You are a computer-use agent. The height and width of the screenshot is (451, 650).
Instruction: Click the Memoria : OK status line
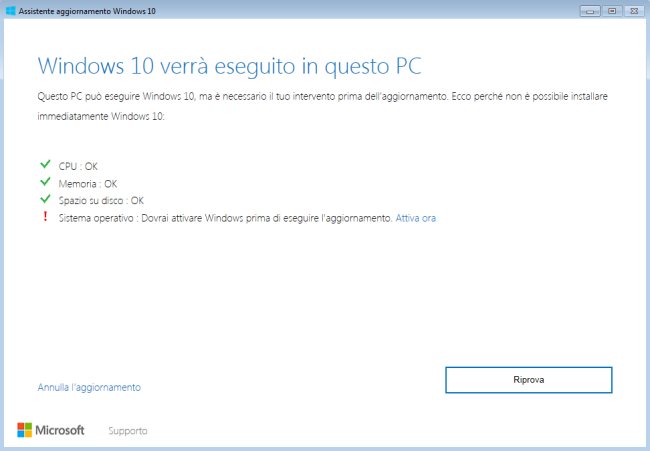click(88, 183)
